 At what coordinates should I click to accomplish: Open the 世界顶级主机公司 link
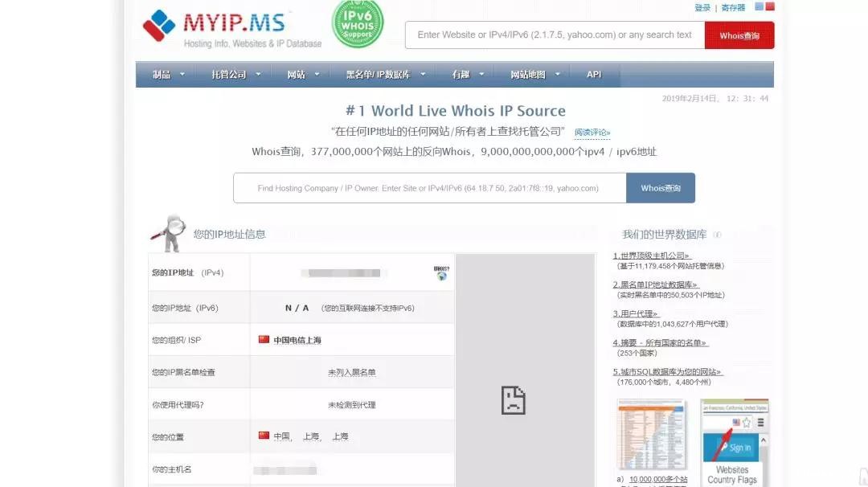pos(652,256)
